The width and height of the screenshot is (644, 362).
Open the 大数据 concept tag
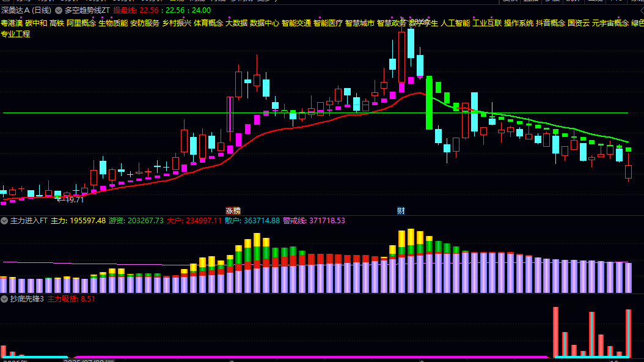[236, 23]
